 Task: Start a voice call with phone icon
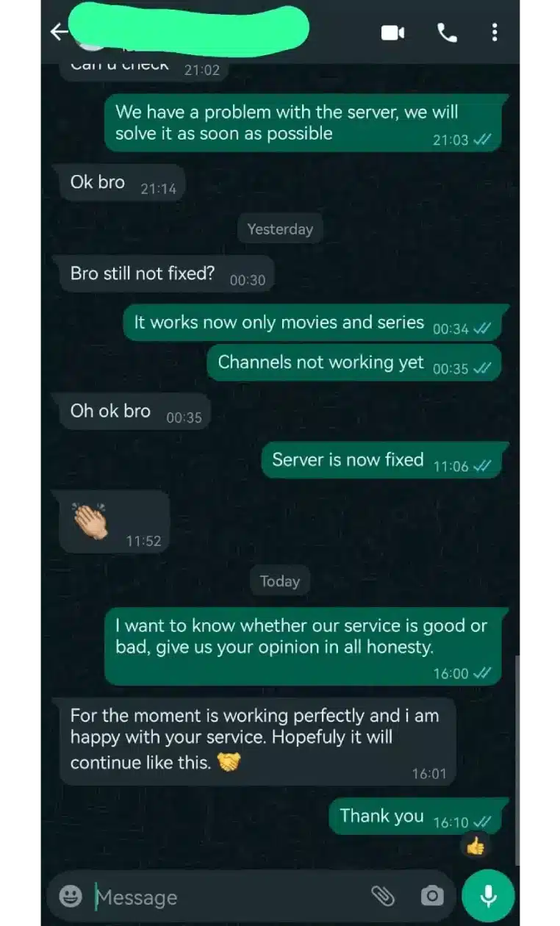pyautogui.click(x=447, y=32)
